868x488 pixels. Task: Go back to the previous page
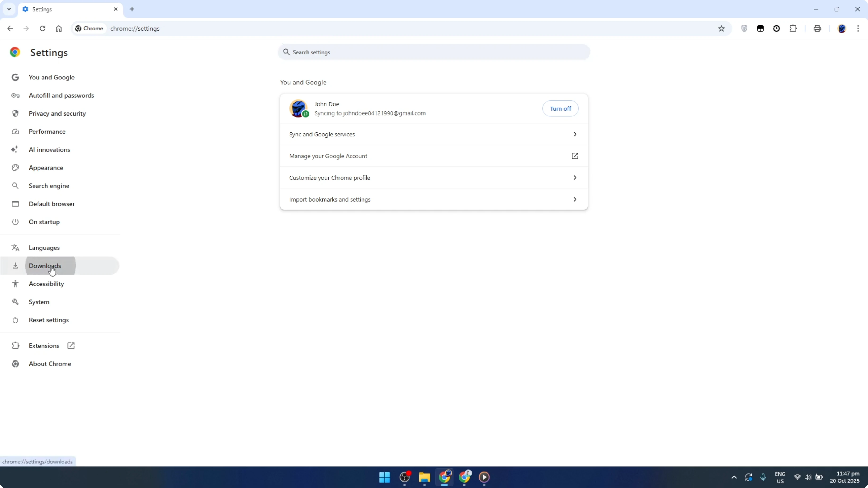point(10,29)
